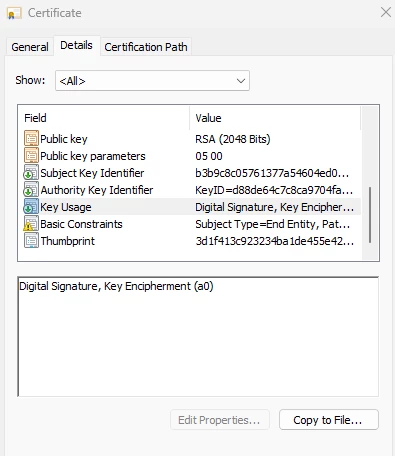Select the Details tab

(x=76, y=45)
